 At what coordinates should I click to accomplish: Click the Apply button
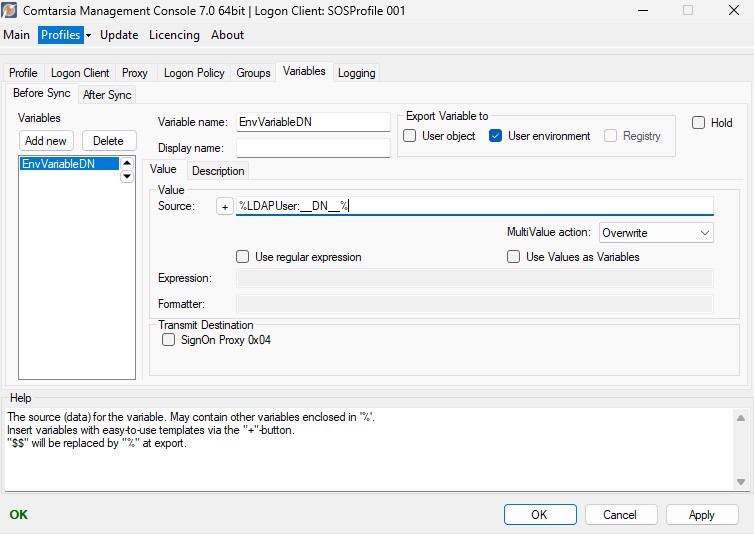tap(701, 515)
